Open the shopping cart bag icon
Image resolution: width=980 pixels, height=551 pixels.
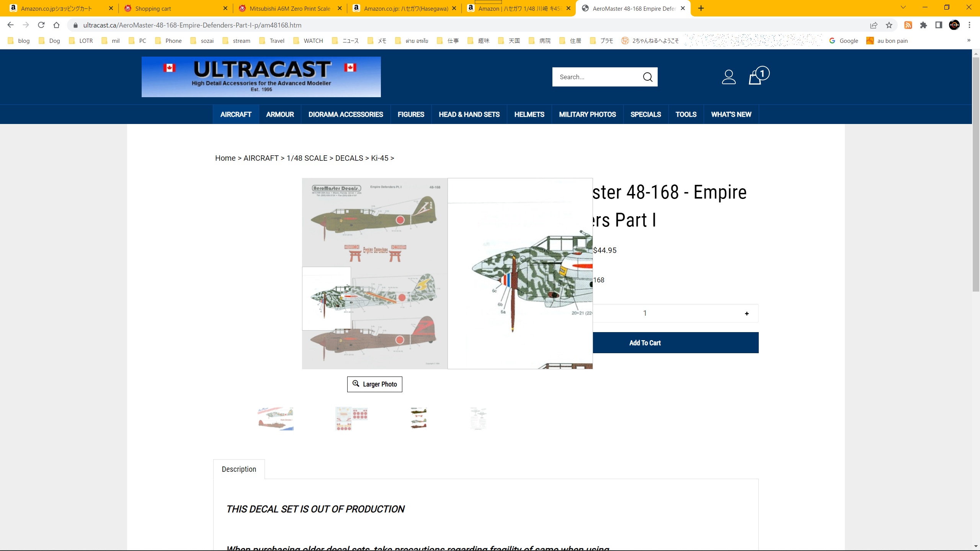[758, 75]
